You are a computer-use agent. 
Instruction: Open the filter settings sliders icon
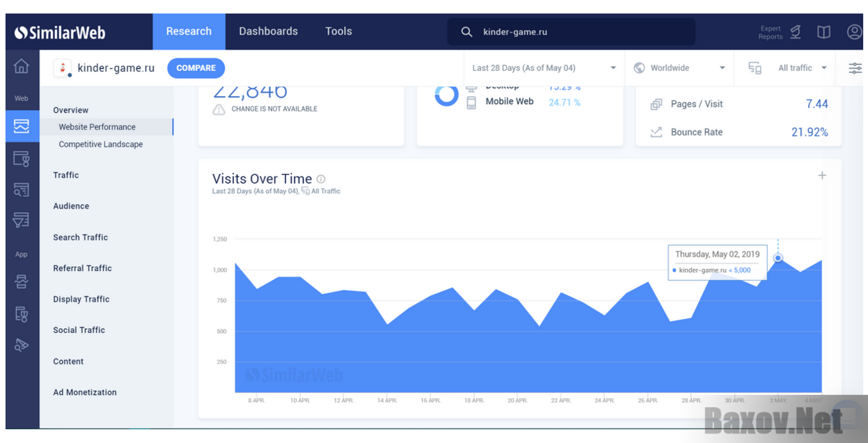[855, 68]
